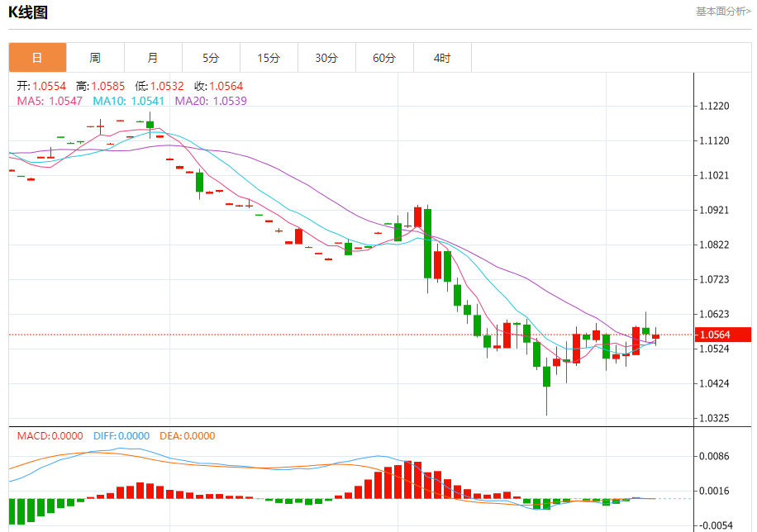The image size is (757, 532).
Task: Click the MACD:0.0000 indicator label
Action: coord(50,436)
